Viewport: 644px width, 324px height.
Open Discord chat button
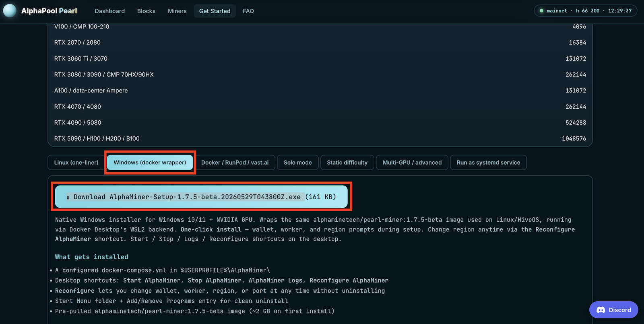coord(613,310)
